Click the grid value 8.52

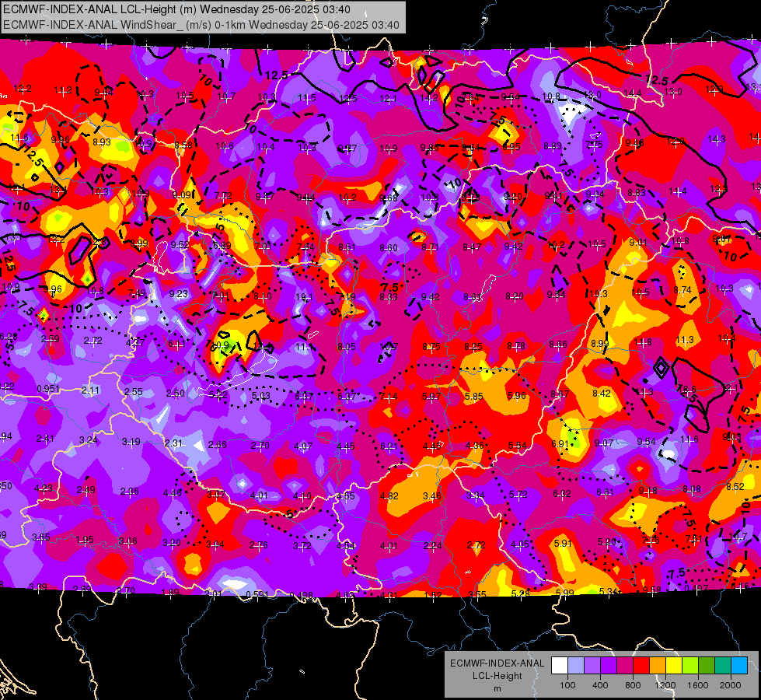click(x=735, y=486)
